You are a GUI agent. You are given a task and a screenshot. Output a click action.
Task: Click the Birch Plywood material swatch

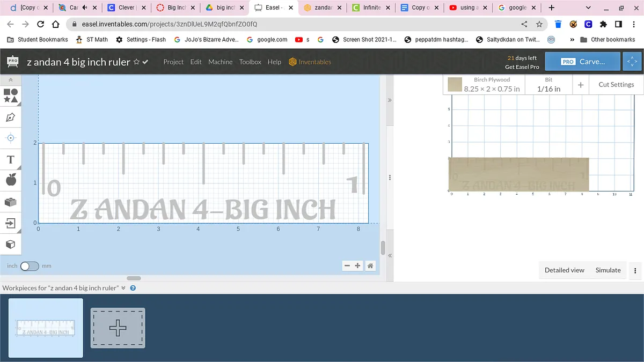[455, 85]
